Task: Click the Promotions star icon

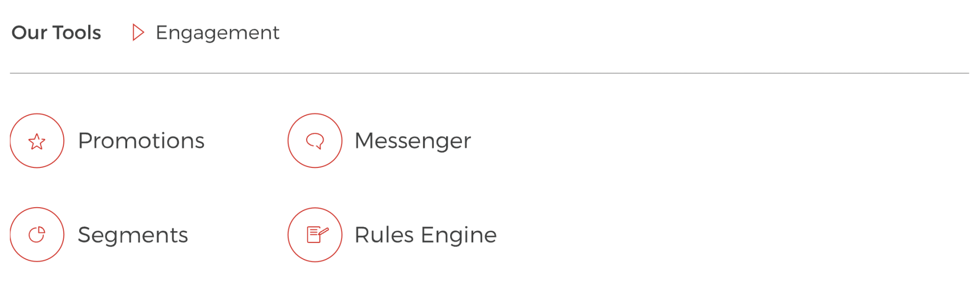Action: pos(37,141)
